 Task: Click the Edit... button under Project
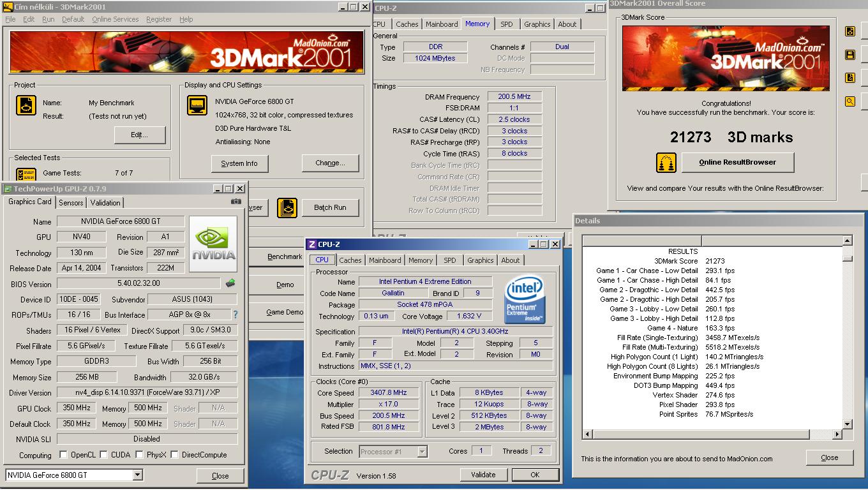[x=140, y=135]
